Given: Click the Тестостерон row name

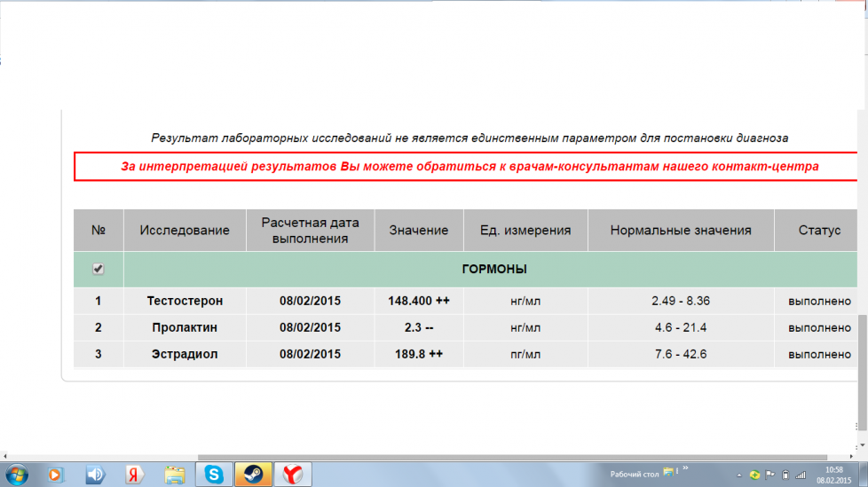Looking at the screenshot, I should click(185, 301).
